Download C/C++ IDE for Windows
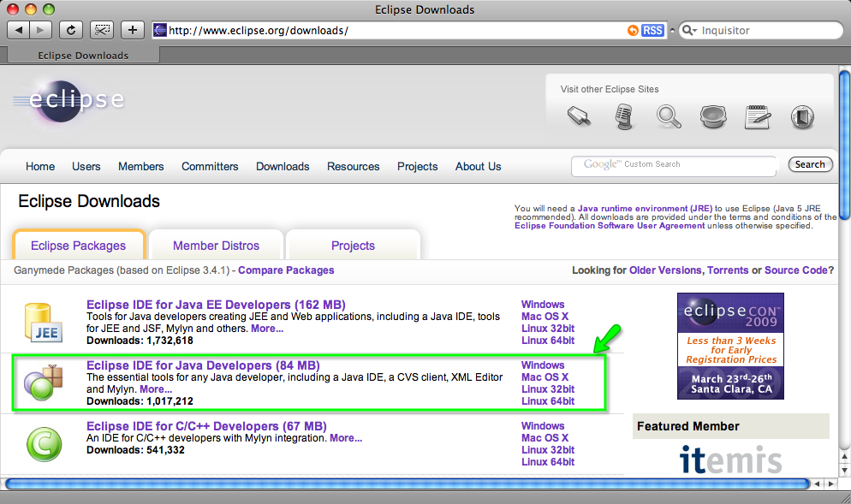 543,426
